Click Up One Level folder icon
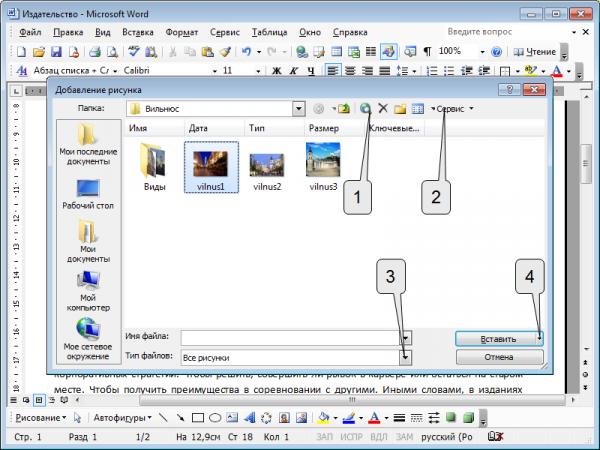 tap(344, 109)
